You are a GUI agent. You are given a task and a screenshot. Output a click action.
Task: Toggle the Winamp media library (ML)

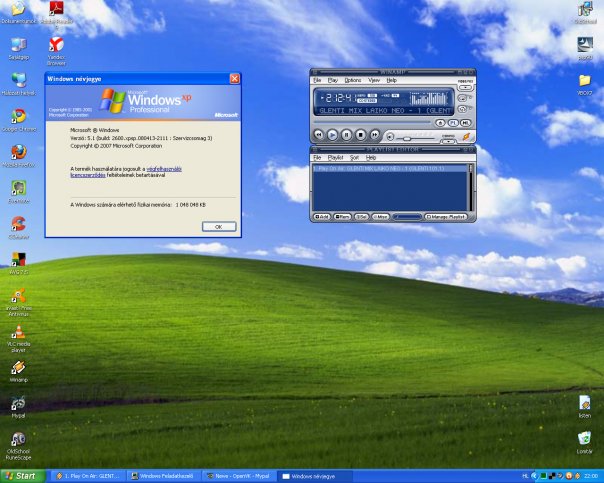pos(465,123)
